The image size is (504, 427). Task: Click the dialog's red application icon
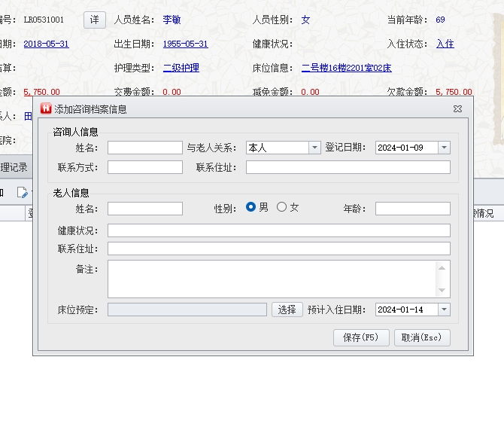(x=45, y=109)
